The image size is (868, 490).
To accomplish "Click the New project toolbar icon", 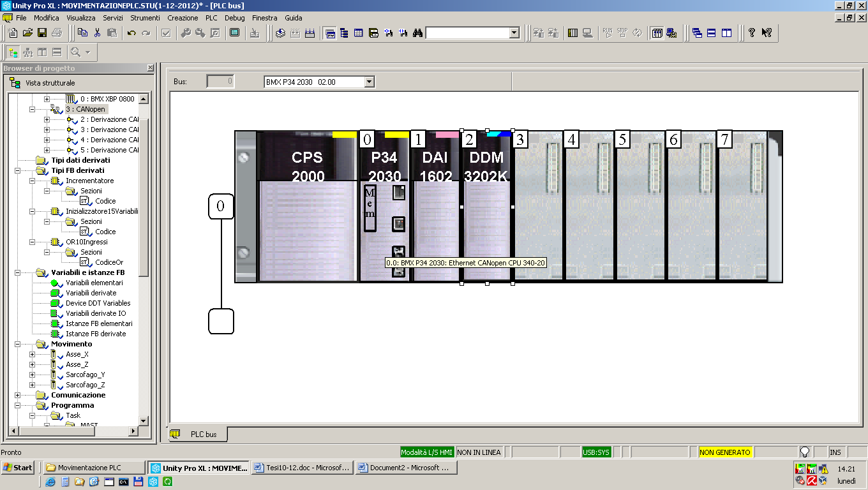I will point(13,33).
